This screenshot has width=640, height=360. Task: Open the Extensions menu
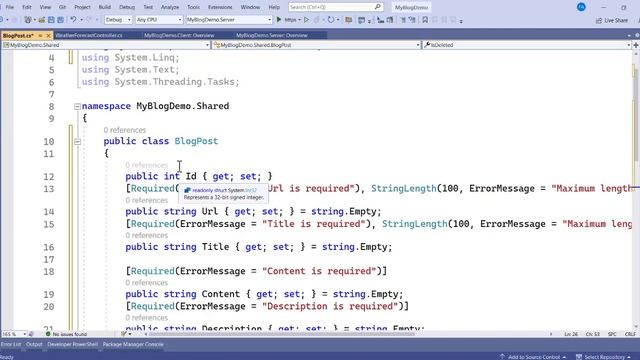click(220, 7)
